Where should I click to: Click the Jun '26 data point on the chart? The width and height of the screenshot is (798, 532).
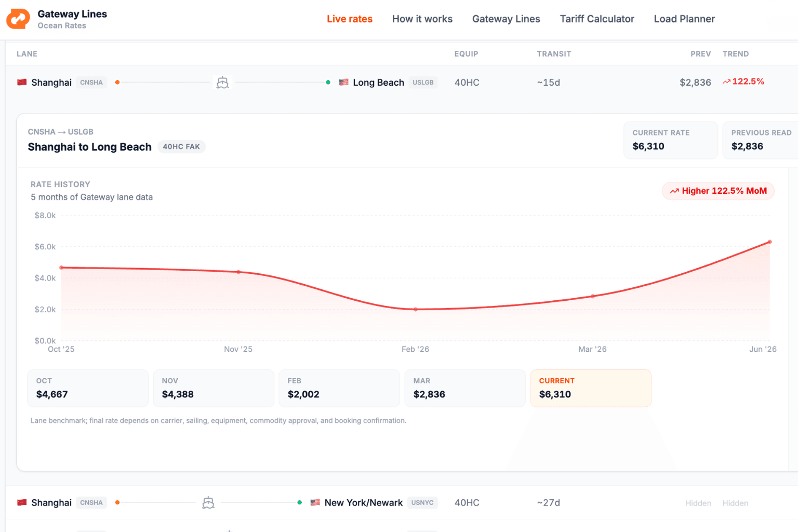770,242
